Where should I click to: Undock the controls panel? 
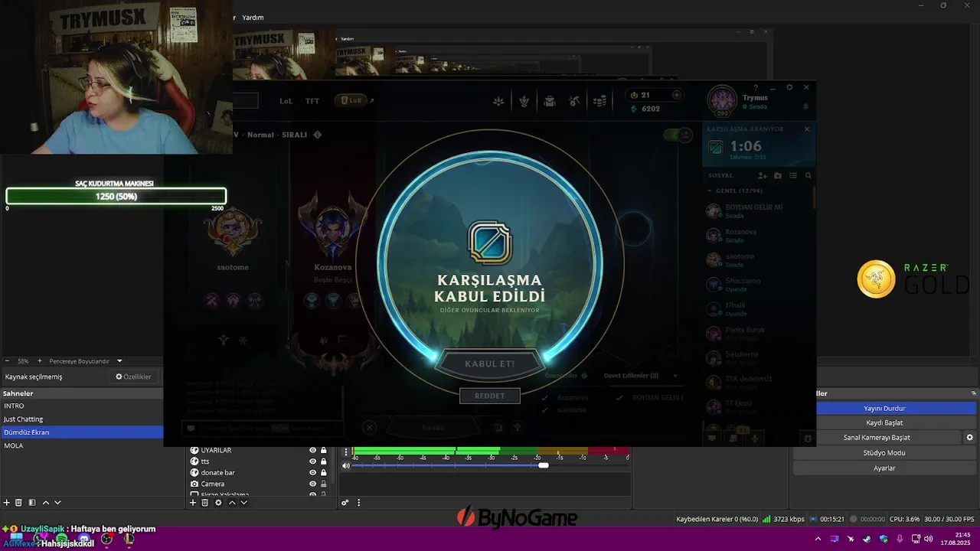click(974, 393)
